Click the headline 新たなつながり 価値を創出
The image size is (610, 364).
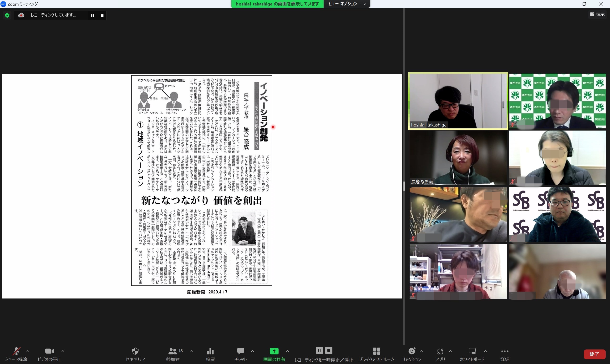202,200
